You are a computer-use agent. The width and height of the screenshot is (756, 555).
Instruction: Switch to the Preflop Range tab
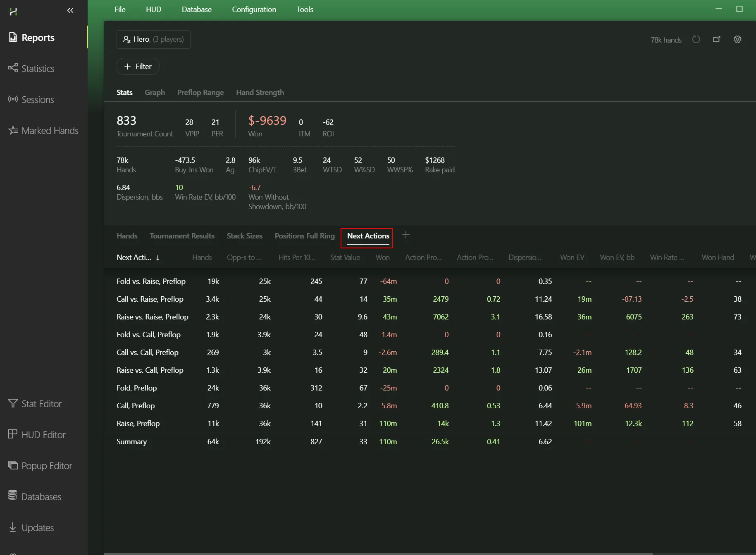(200, 93)
